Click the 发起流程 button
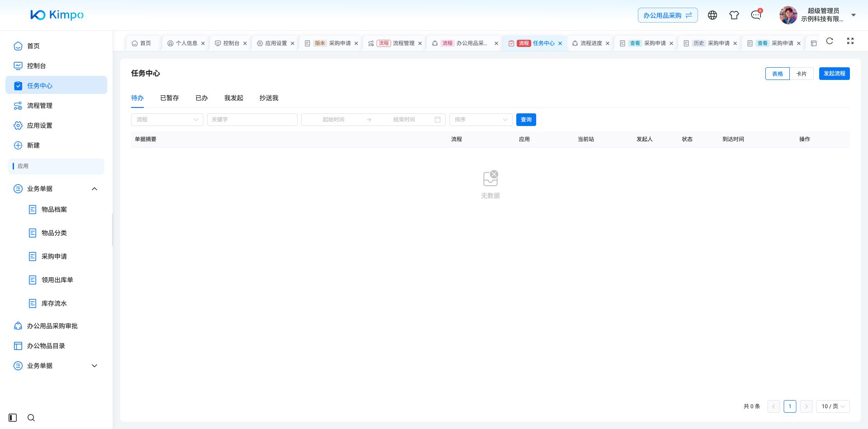The height and width of the screenshot is (429, 868). point(835,74)
